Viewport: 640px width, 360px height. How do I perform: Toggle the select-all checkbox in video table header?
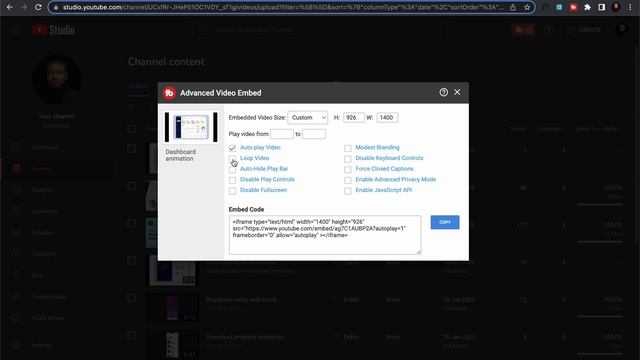point(131,129)
